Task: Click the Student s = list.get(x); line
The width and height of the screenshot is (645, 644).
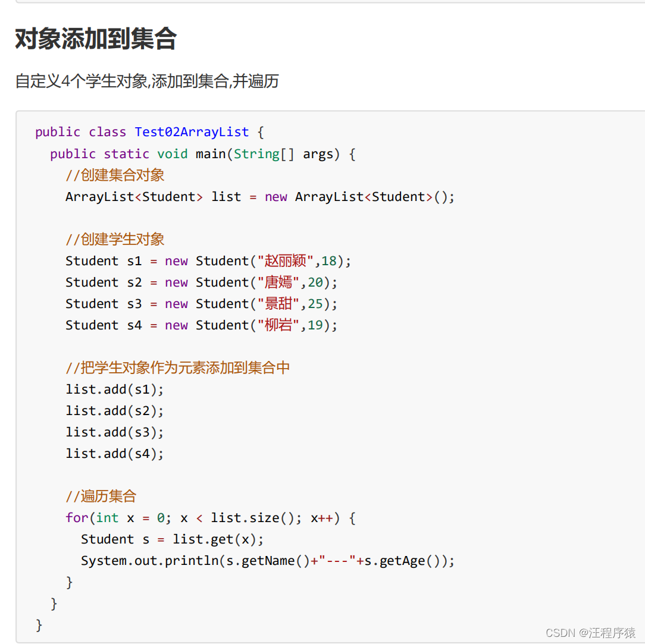Action: click(x=173, y=539)
